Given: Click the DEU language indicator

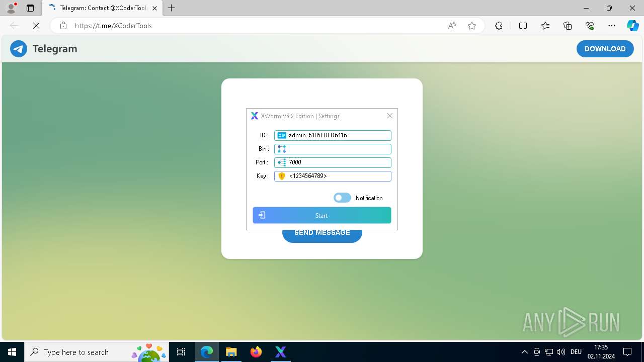Looking at the screenshot, I should [x=576, y=352].
